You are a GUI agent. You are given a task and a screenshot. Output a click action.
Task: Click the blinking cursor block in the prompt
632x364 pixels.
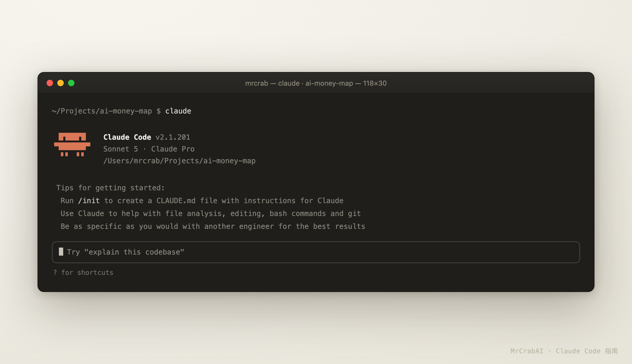point(61,252)
